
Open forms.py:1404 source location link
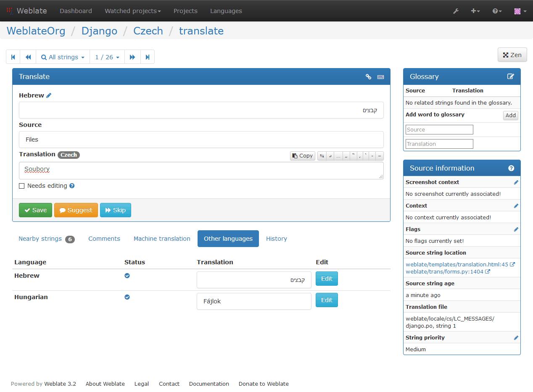(448, 272)
